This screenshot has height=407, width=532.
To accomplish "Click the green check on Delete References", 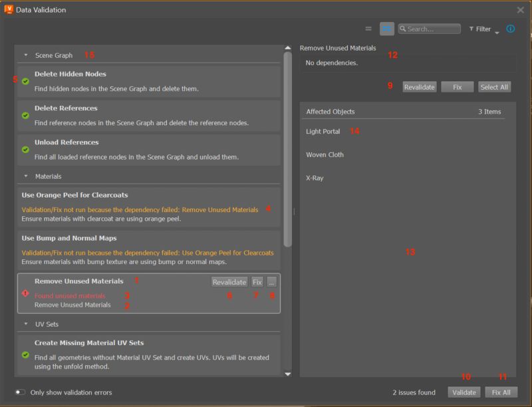I will coord(27,115).
